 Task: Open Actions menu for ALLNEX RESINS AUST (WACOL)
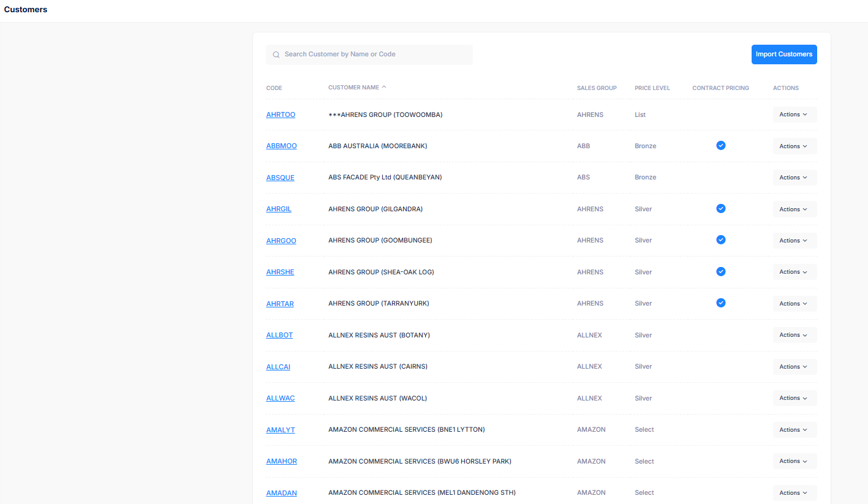pyautogui.click(x=794, y=398)
